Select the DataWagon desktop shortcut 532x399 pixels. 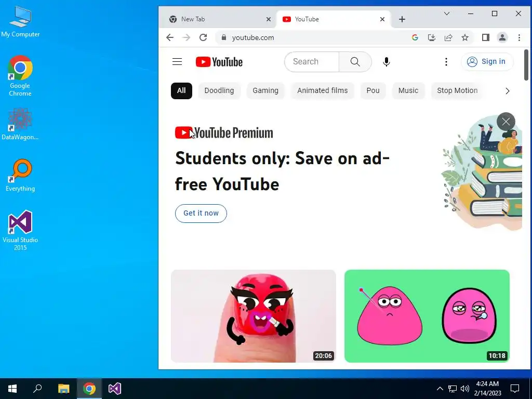(x=20, y=124)
